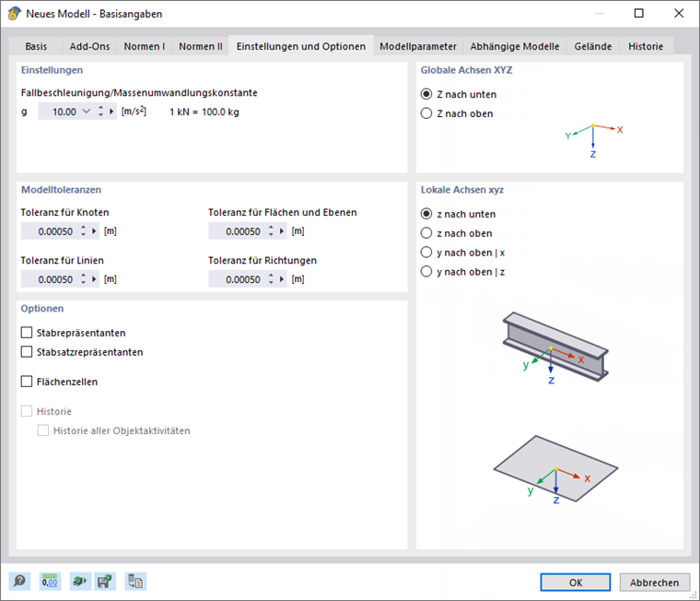Image resolution: width=700 pixels, height=601 pixels.
Task: Open units and decimal places settings
Action: [50, 582]
